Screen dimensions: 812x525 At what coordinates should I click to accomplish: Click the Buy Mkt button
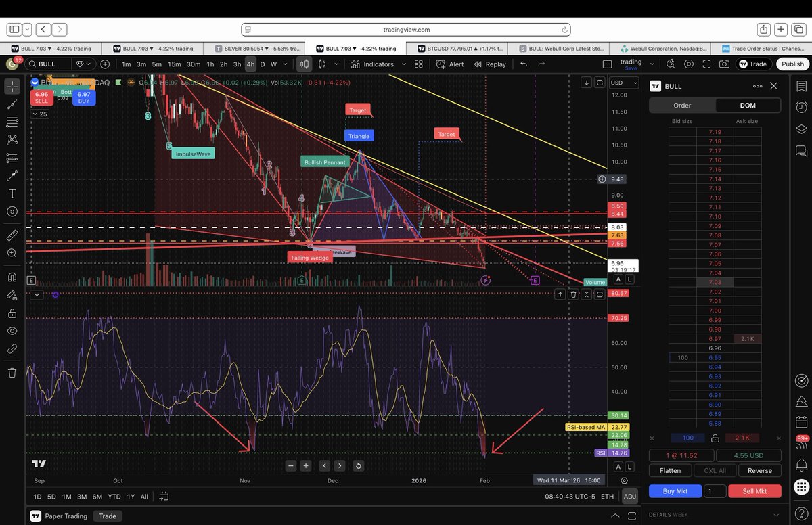point(675,491)
